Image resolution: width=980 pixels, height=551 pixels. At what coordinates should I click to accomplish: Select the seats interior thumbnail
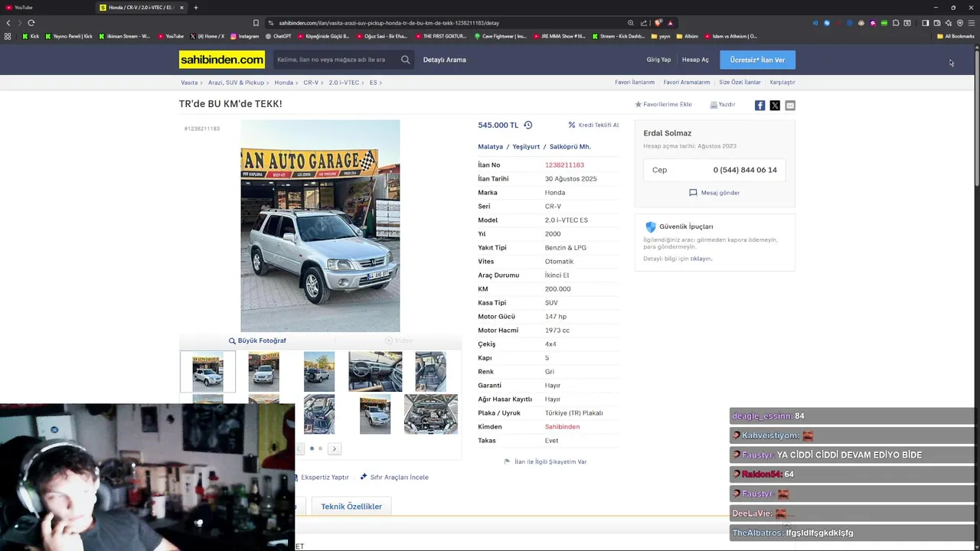(x=431, y=372)
